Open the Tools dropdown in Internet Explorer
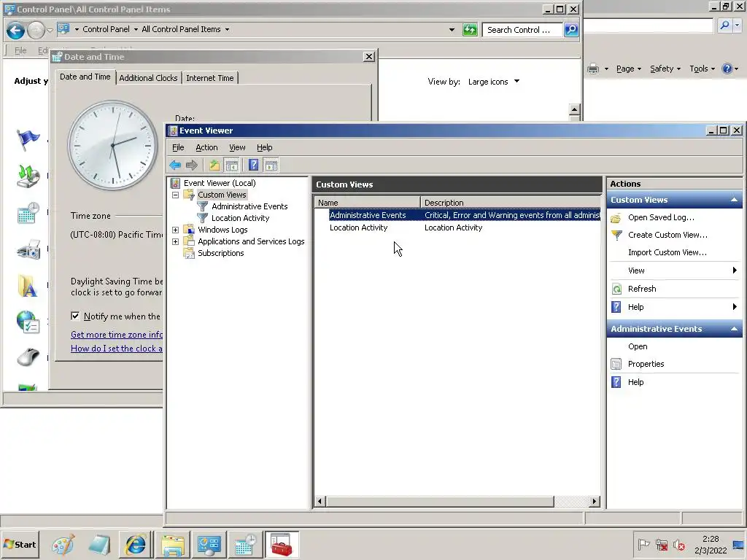The height and width of the screenshot is (560, 747). tap(703, 69)
